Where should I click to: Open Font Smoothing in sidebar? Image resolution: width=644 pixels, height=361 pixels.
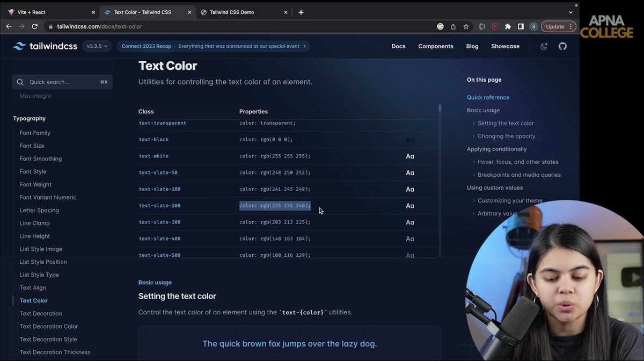pyautogui.click(x=41, y=158)
